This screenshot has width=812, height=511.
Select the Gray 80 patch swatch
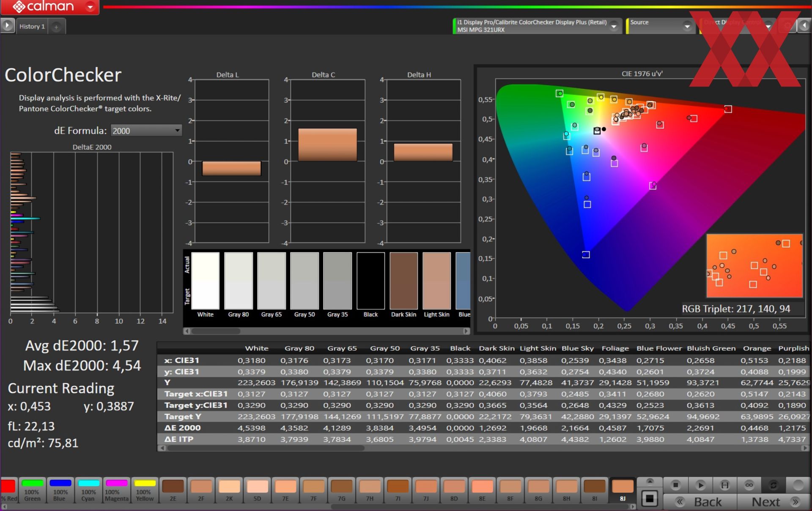(x=239, y=281)
